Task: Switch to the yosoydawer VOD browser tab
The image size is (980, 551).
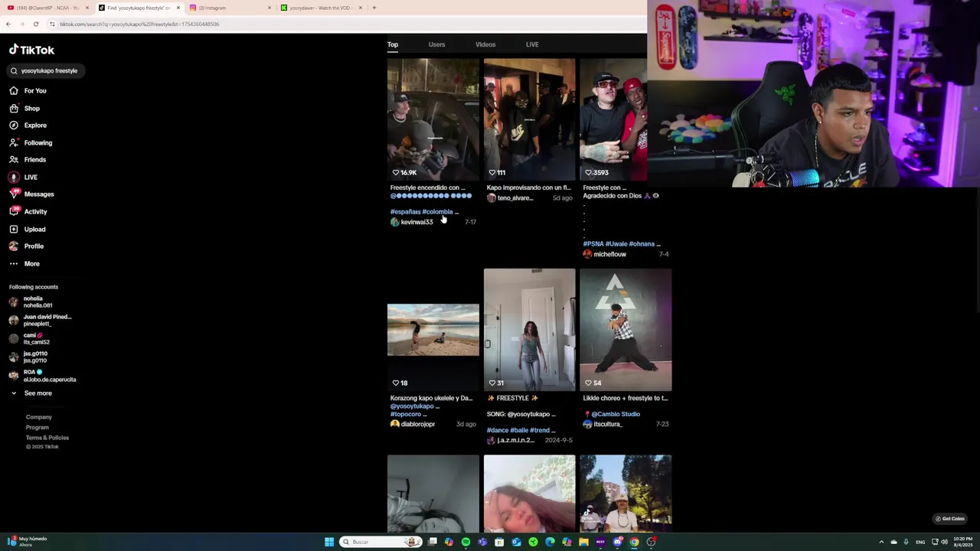Action: (x=322, y=8)
